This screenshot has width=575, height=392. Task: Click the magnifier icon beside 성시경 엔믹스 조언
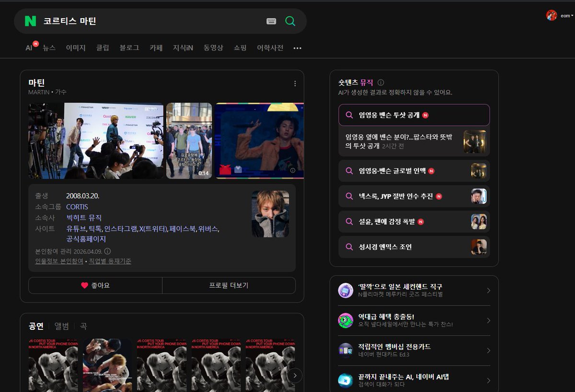pos(349,247)
